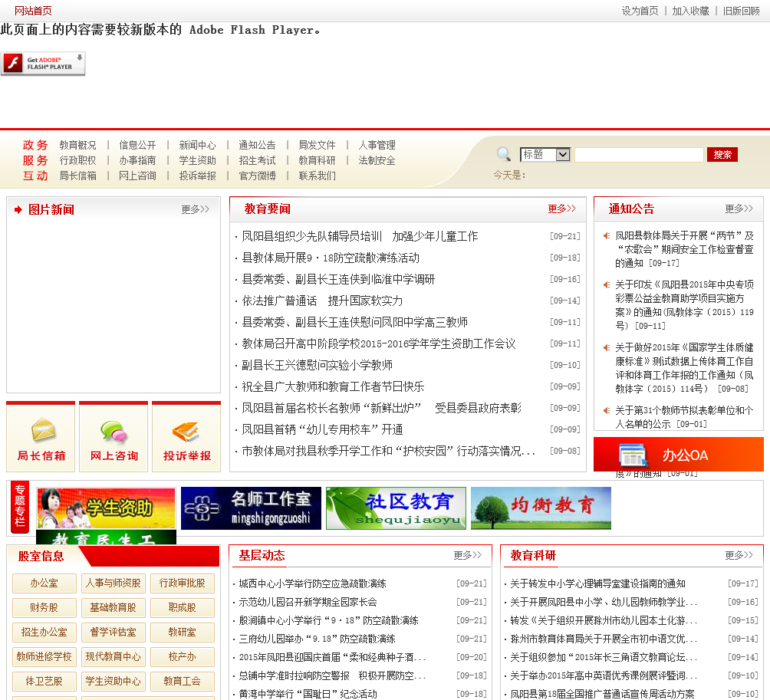
Task: Click the 教育工会 button
Action: (183, 682)
